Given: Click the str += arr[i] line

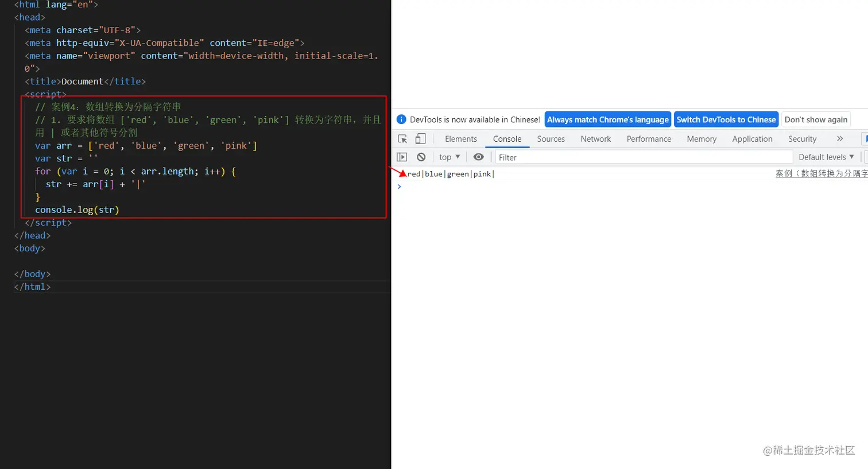Looking at the screenshot, I should pyautogui.click(x=95, y=184).
